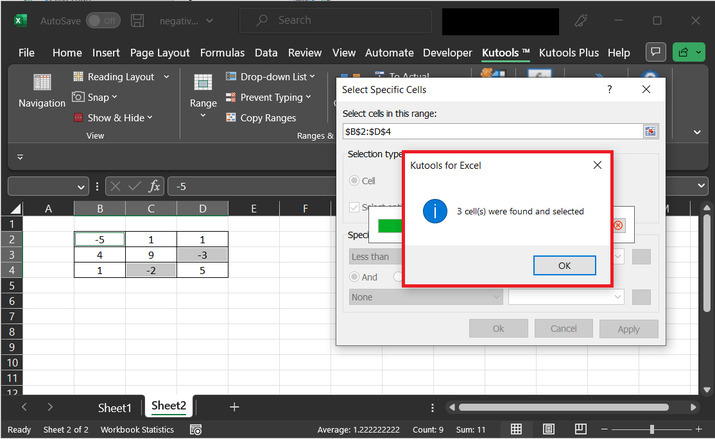Open the Comments icon in title bar

pyautogui.click(x=656, y=52)
